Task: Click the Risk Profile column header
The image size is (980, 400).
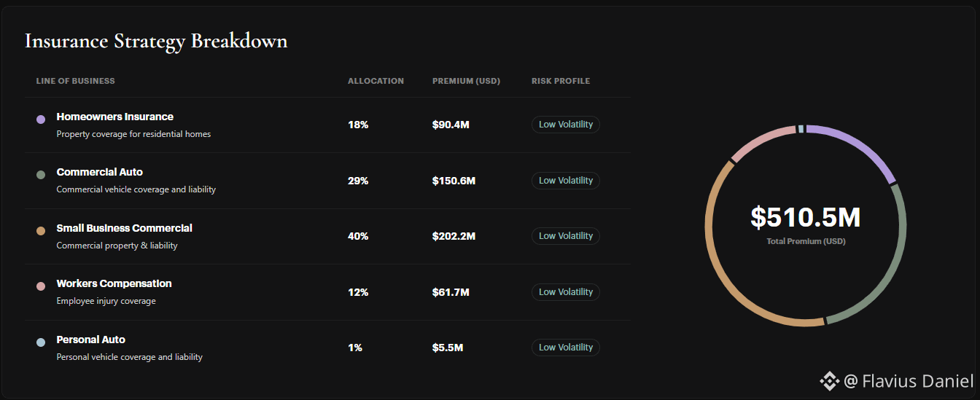Action: coord(561,81)
